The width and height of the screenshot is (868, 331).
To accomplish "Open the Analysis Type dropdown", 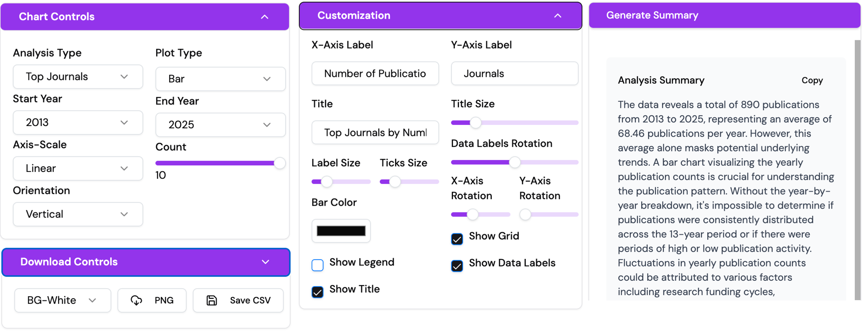I will click(78, 77).
